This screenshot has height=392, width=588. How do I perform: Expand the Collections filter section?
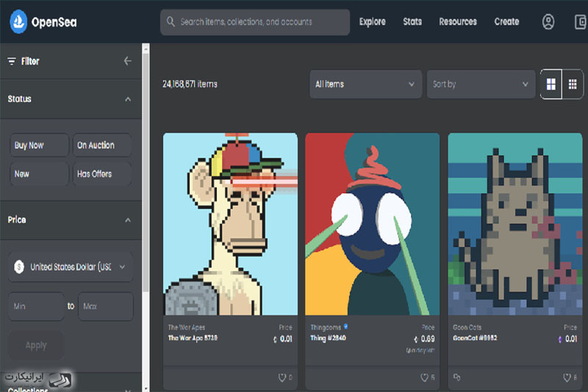tap(128, 389)
